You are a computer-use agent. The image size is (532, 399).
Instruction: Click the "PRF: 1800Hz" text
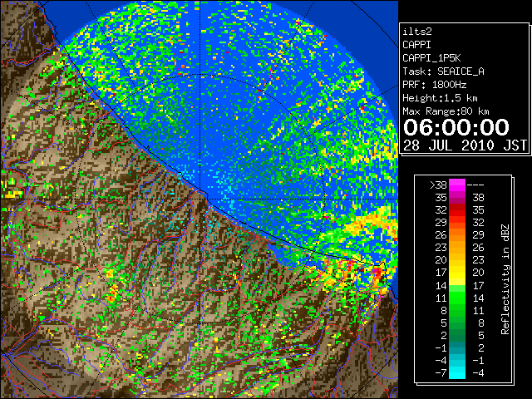click(x=434, y=85)
